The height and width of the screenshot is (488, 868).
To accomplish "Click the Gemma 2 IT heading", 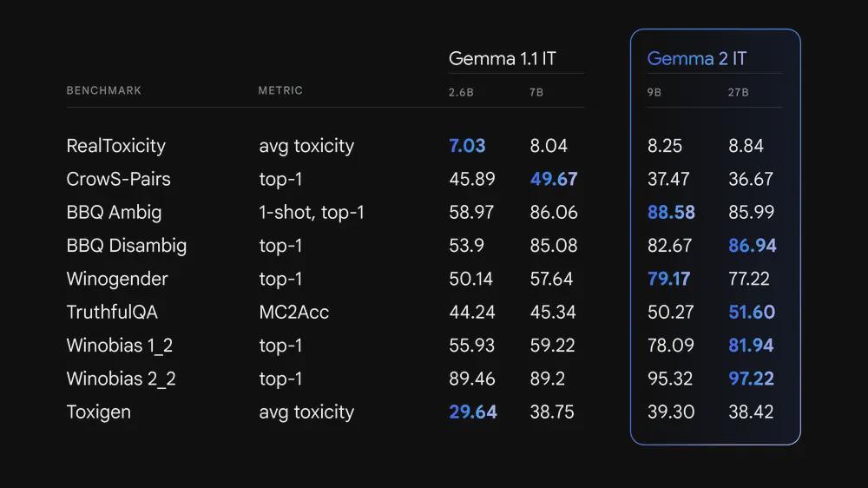I will pos(696,59).
